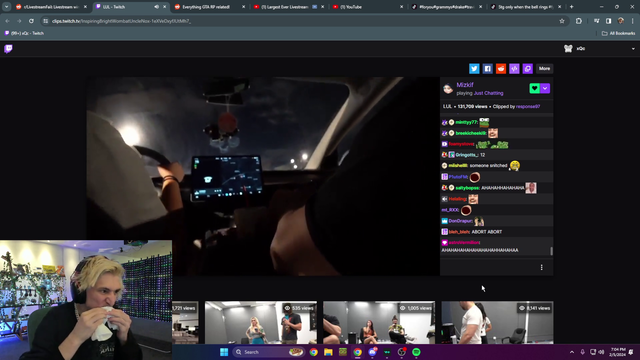Image resolution: width=640 pixels, height=360 pixels.
Task: Mute the LUL - Twitch tab audio
Action: point(157,7)
